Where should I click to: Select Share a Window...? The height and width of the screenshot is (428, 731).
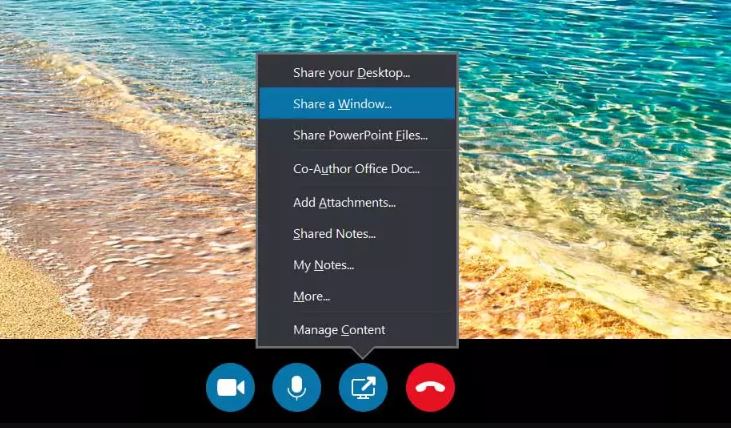357,104
